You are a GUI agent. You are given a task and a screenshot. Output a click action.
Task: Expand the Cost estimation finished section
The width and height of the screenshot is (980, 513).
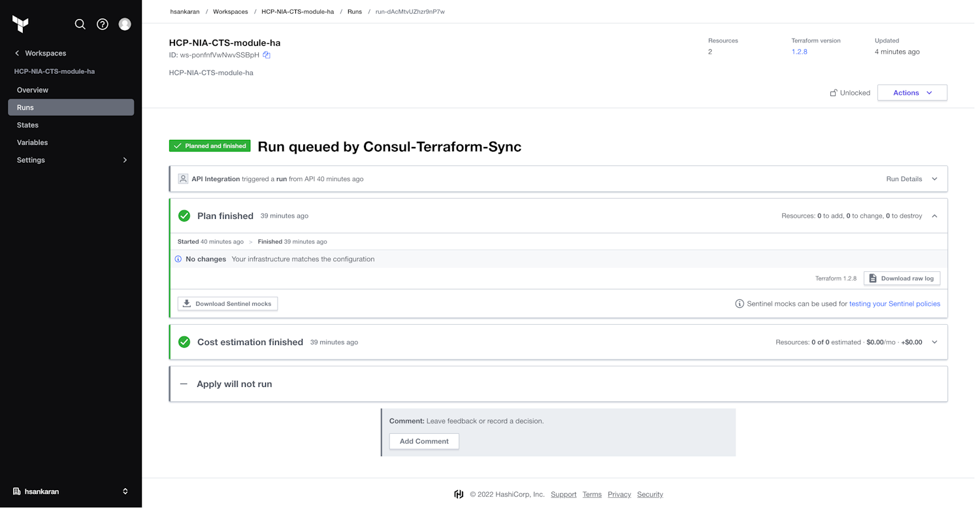coord(934,342)
